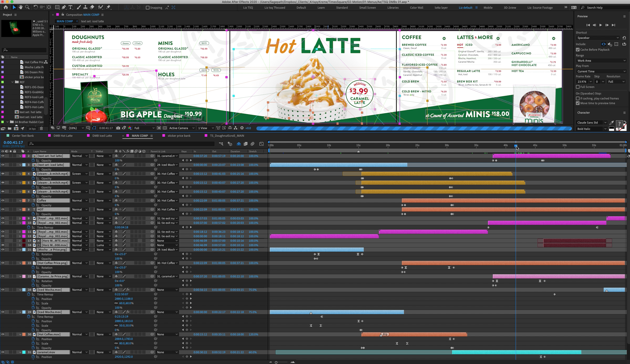This screenshot has width=630, height=364.
Task: Select the Type text tool
Action: (x=70, y=7)
